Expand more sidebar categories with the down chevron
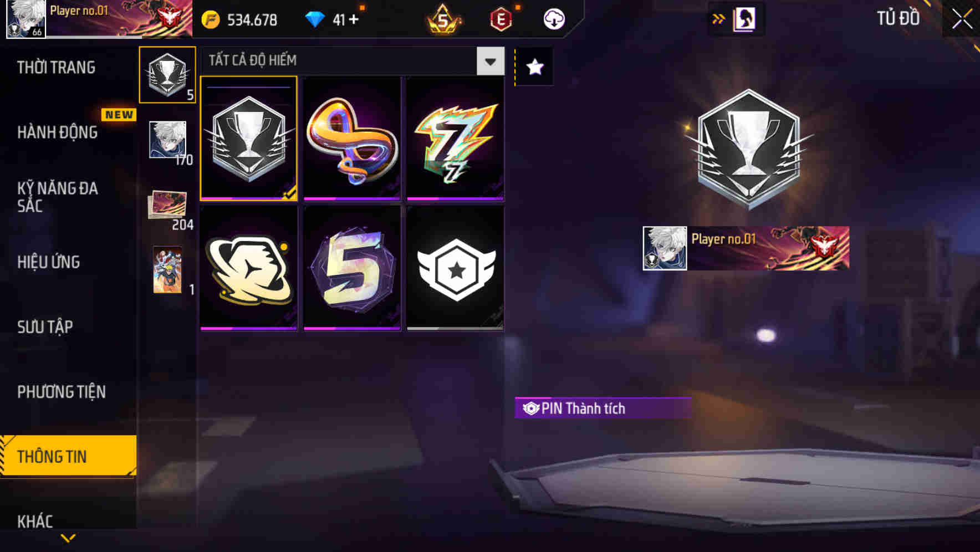 68,538
